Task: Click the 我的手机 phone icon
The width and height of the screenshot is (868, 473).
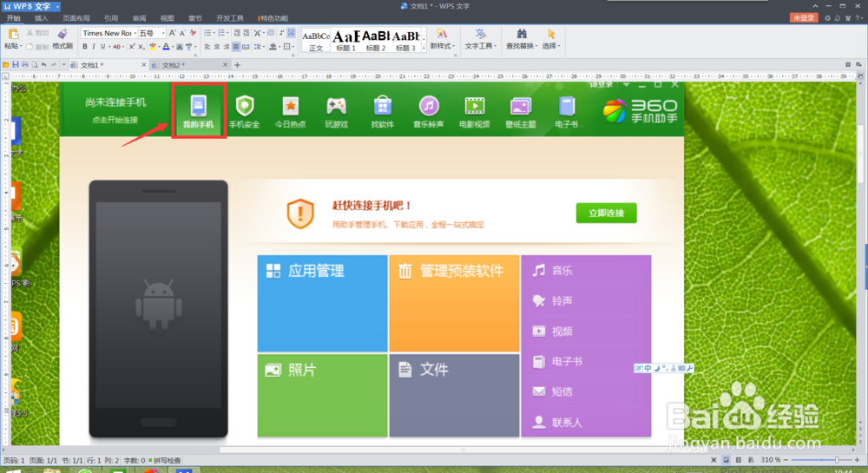Action: [x=198, y=105]
